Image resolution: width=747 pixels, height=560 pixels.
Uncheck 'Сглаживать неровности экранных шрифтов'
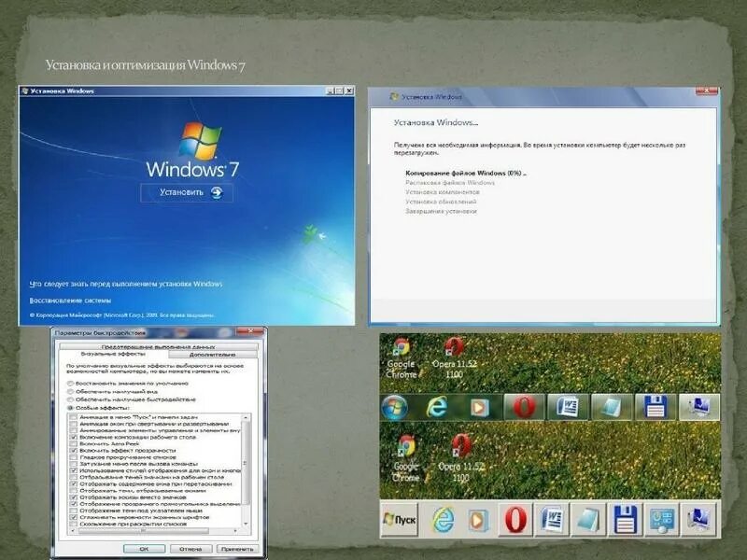click(74, 517)
